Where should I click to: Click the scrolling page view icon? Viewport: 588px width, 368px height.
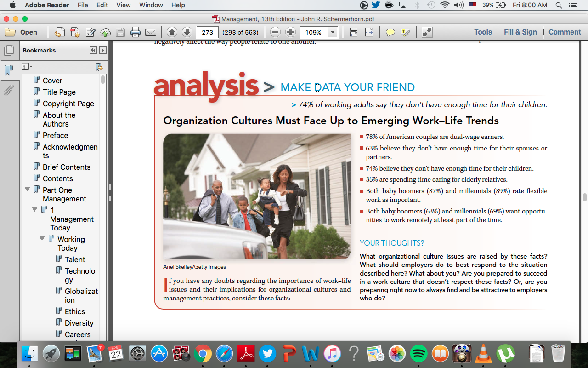[353, 32]
